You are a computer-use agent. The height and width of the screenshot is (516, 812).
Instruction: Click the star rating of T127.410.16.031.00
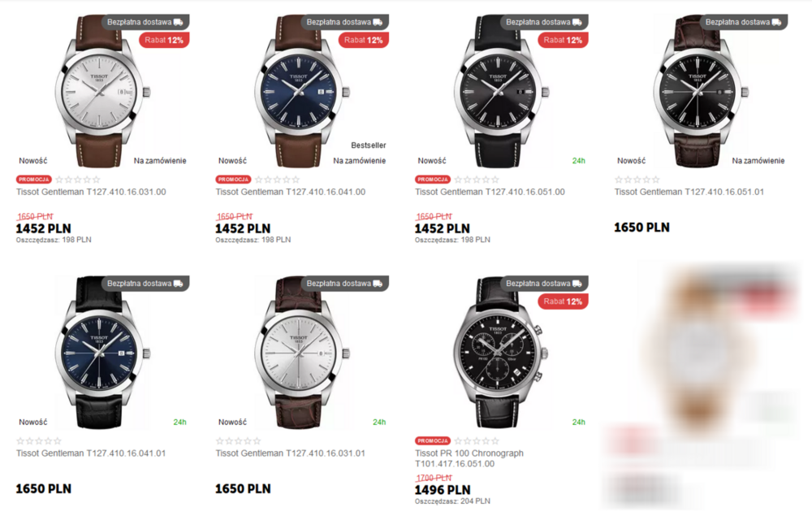(78, 180)
